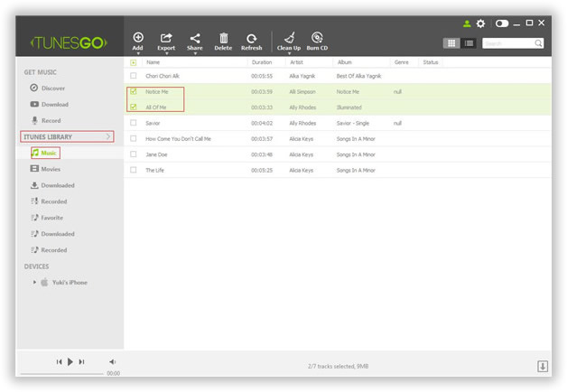Sort by the Album column header

tap(345, 62)
